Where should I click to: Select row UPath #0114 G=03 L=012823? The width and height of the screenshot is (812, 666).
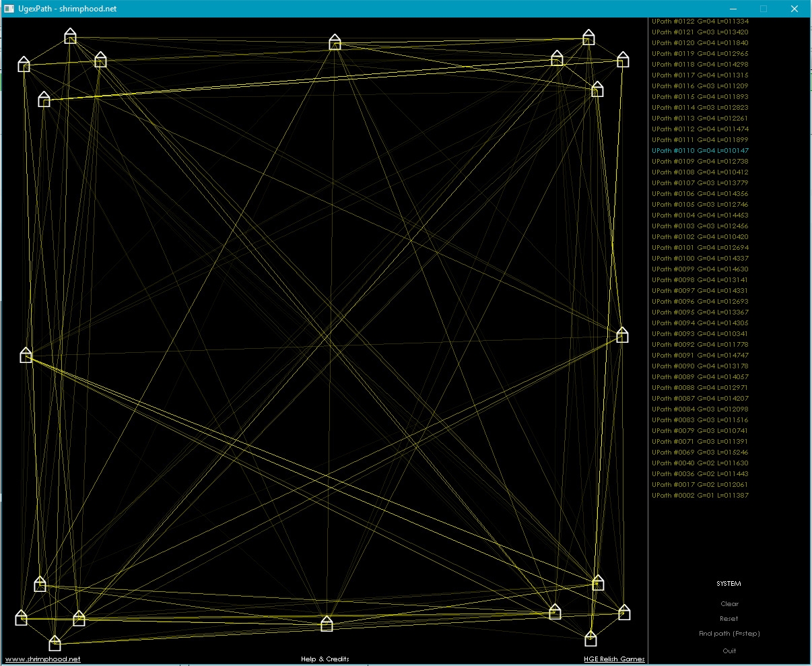[700, 108]
